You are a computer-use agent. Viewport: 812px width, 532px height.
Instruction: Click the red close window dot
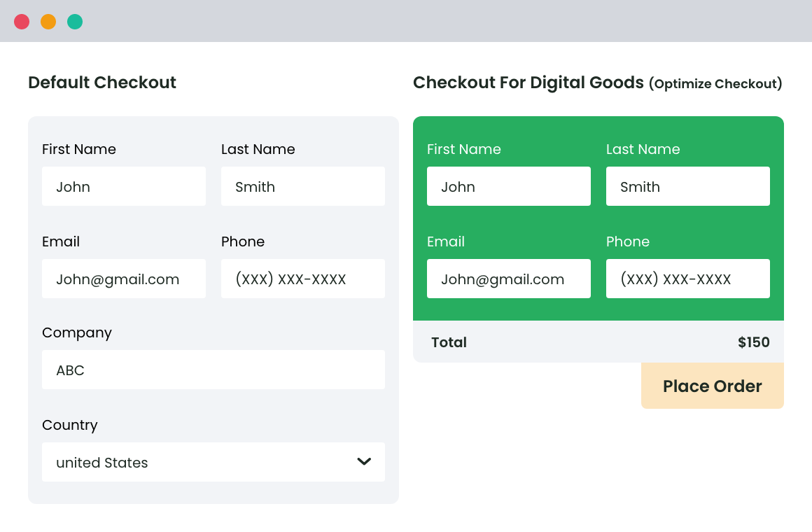22,22
